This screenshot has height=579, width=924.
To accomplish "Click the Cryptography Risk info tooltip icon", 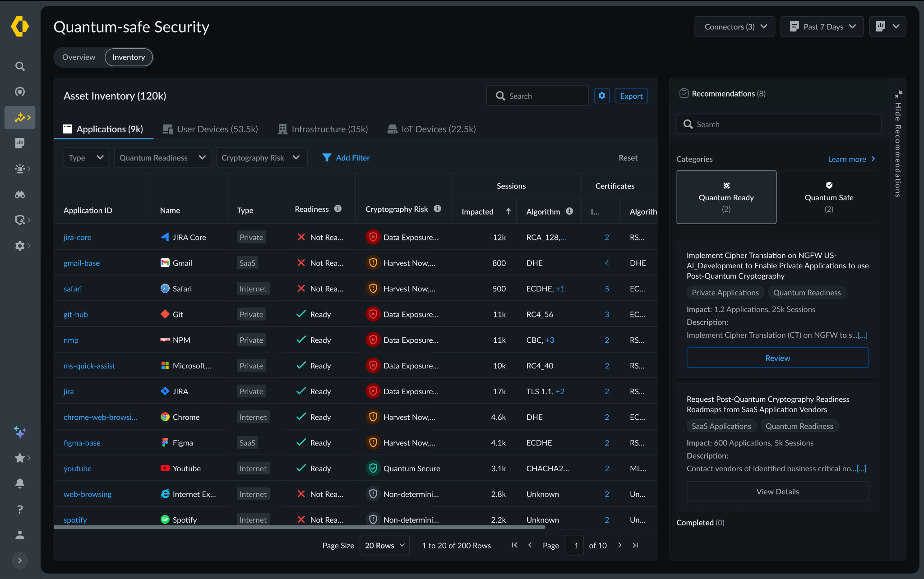I will coord(437,209).
